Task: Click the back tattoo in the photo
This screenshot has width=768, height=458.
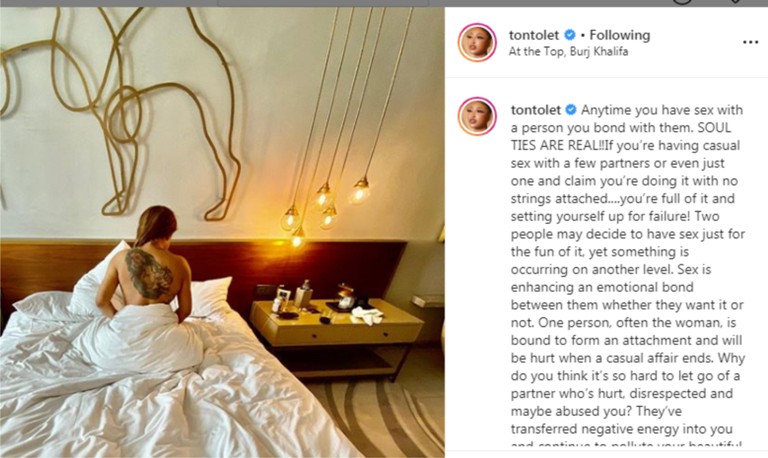Action: pos(148,274)
